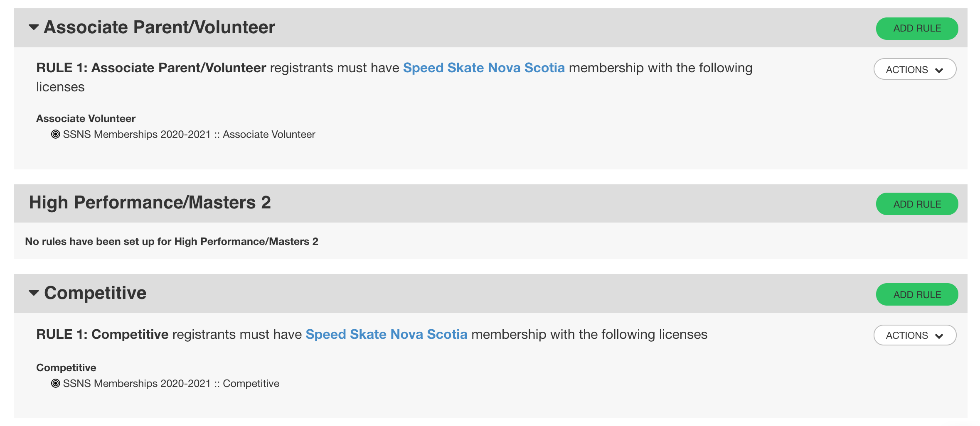The image size is (980, 426).
Task: Add a rule to High Performance/Masters 2
Action: click(916, 204)
